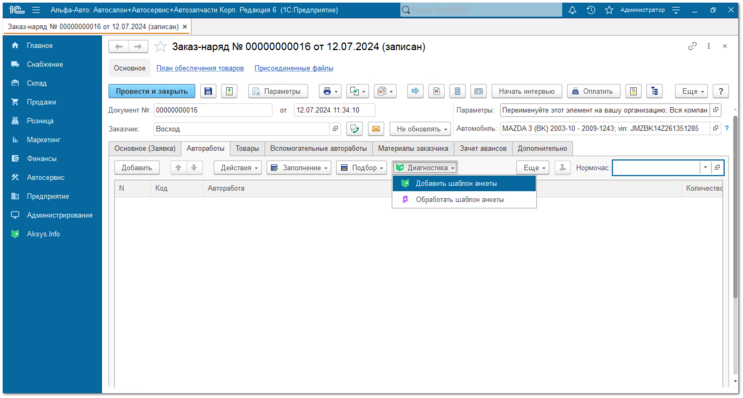Image resolution: width=743 pixels, height=398 pixels.
Task: Switch to Зачет авансов tab
Action: coord(483,149)
